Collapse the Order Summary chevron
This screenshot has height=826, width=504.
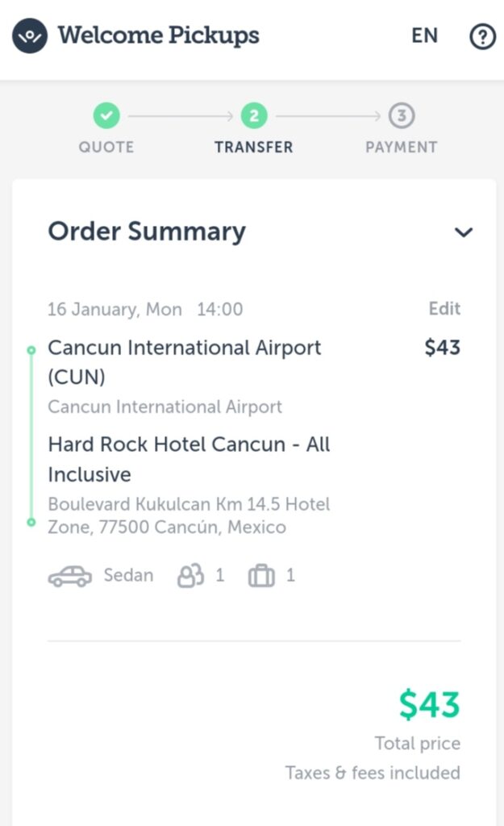click(464, 232)
